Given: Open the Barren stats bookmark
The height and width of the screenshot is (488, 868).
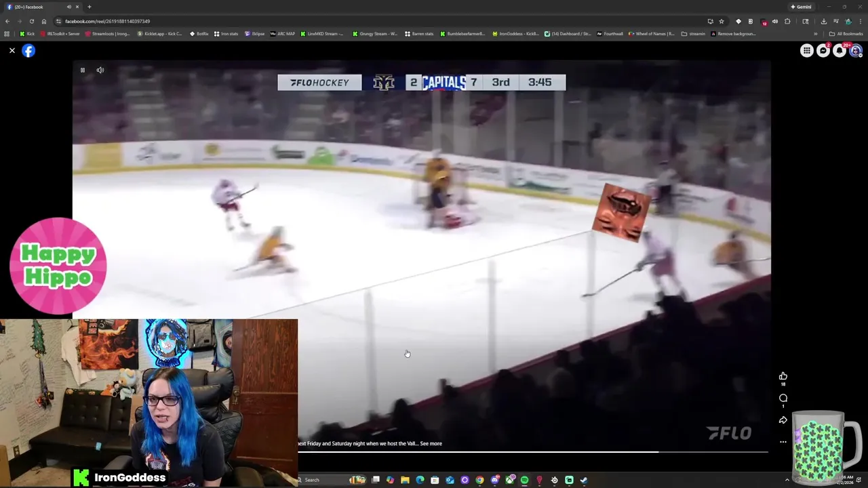Looking at the screenshot, I should click(x=419, y=33).
